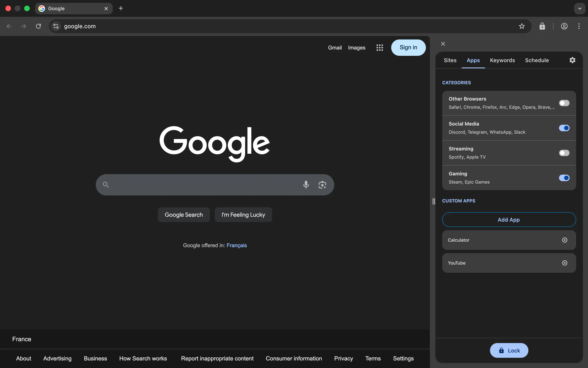Click I'm Feeling Lucky
The height and width of the screenshot is (368, 588).
(x=243, y=215)
